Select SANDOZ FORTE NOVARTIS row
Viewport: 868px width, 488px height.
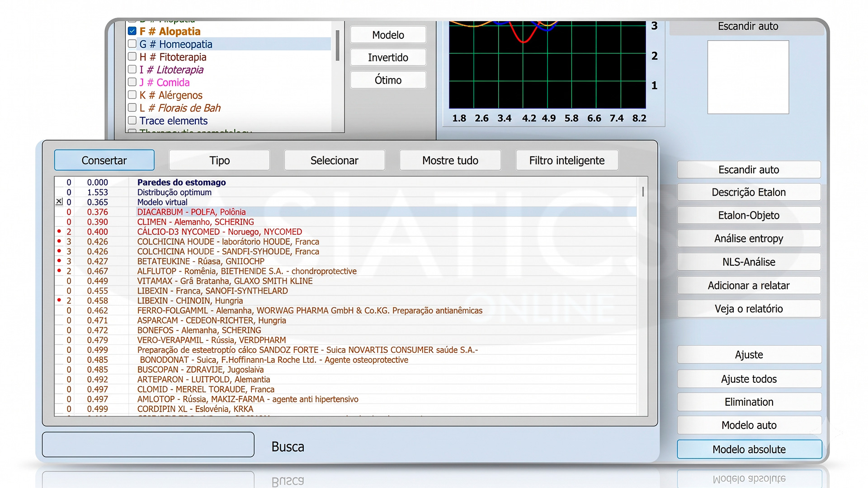(346, 350)
